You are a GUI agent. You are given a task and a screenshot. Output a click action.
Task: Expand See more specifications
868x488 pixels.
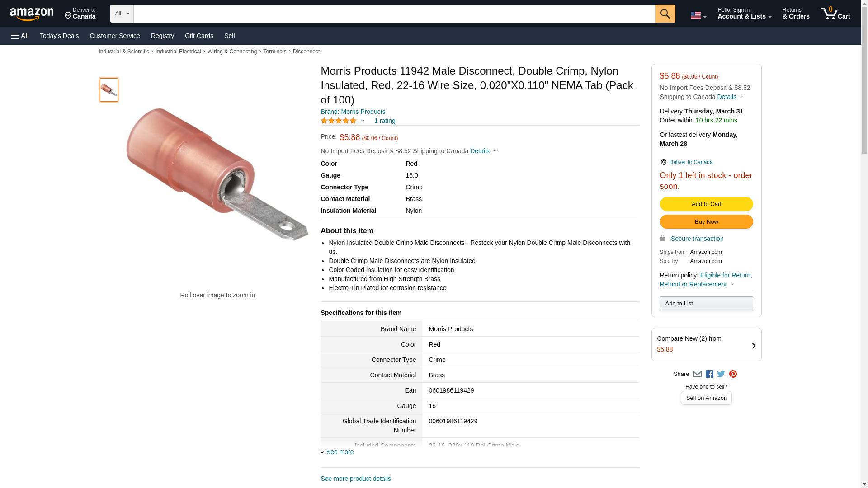point(340,452)
